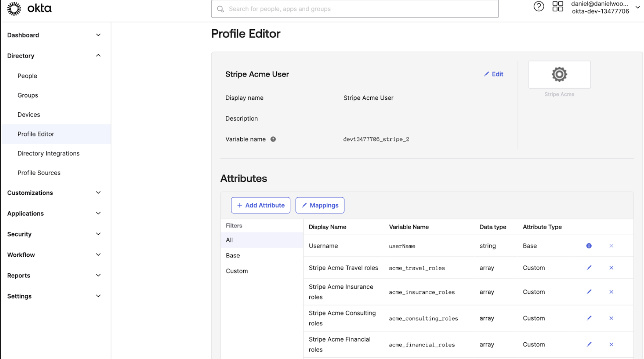Click the Variable name help tooltip icon

point(273,139)
